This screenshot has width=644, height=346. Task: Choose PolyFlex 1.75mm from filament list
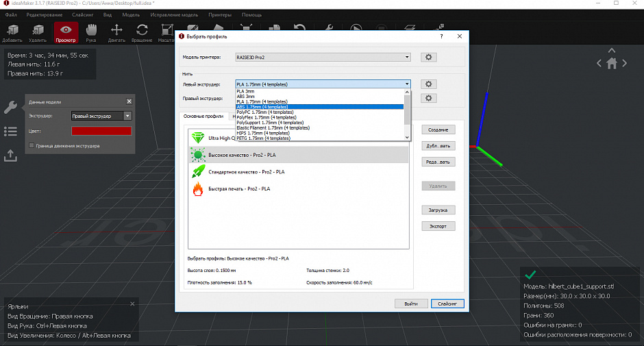319,117
